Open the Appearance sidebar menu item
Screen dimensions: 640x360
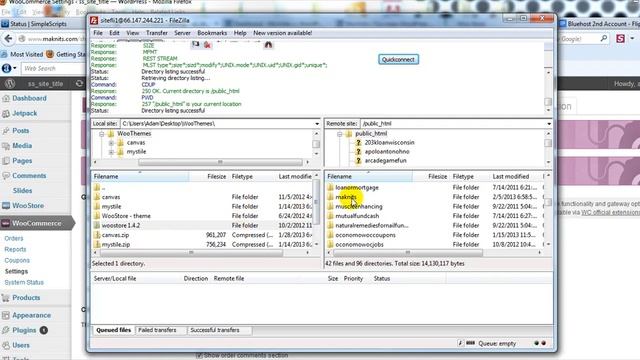(31, 316)
